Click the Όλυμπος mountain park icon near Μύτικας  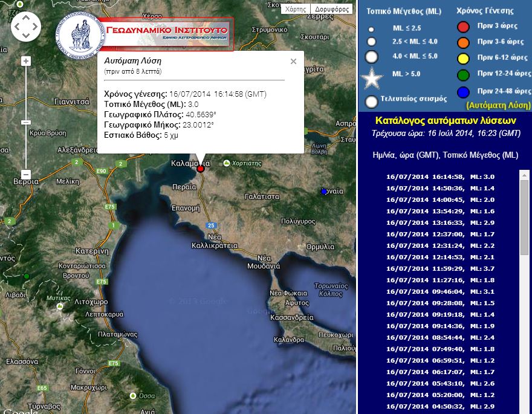pyautogui.click(x=60, y=307)
